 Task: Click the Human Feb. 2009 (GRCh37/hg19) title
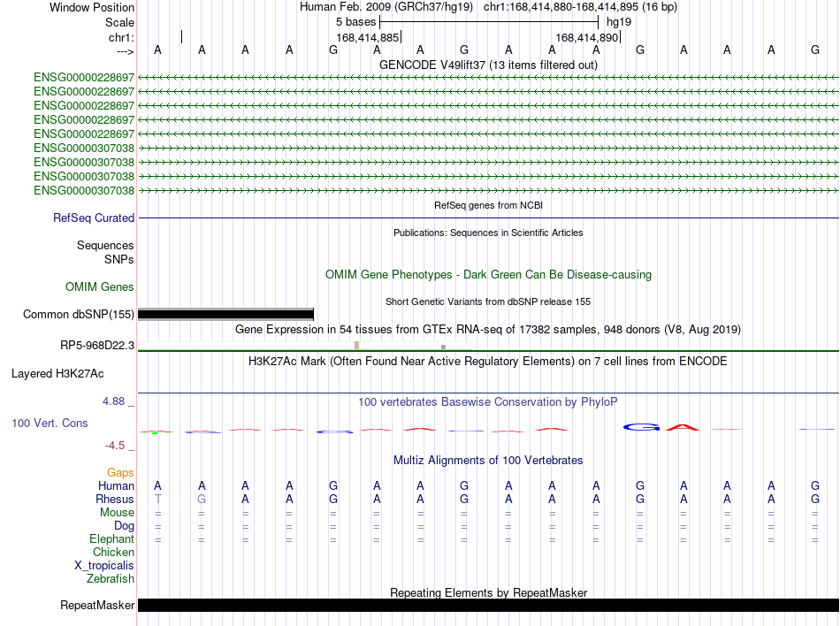tap(386, 7)
